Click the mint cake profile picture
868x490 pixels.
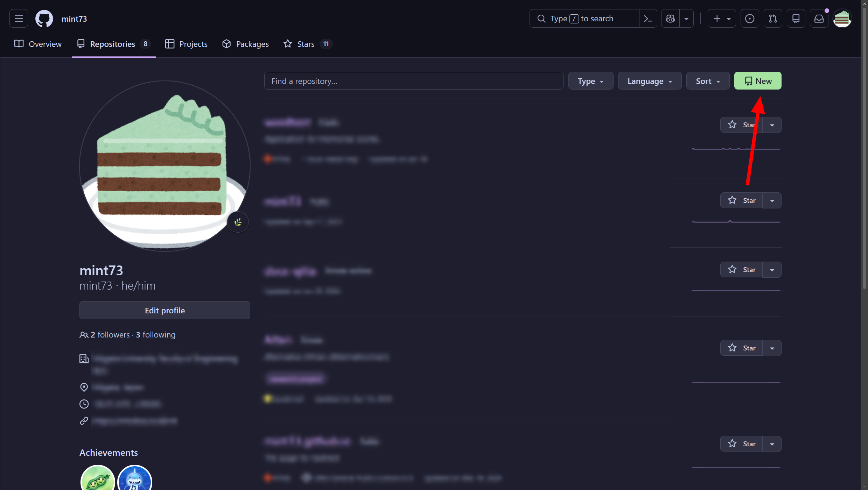point(164,166)
